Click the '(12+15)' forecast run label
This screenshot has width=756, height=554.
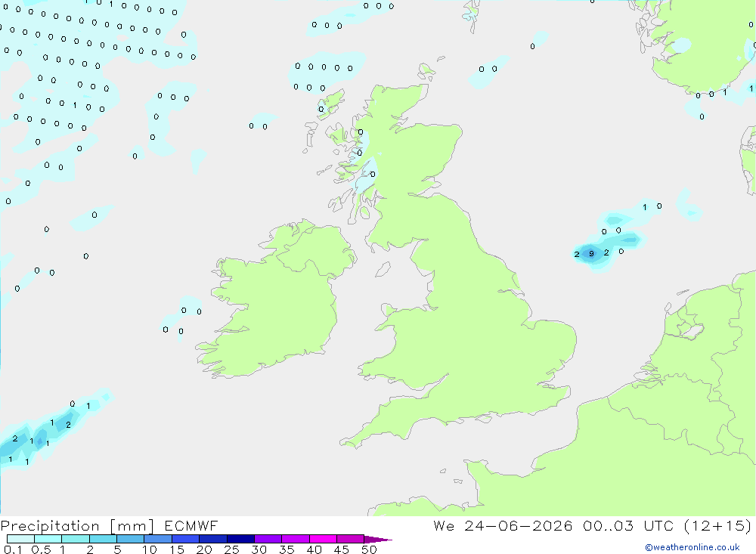pyautogui.click(x=718, y=525)
